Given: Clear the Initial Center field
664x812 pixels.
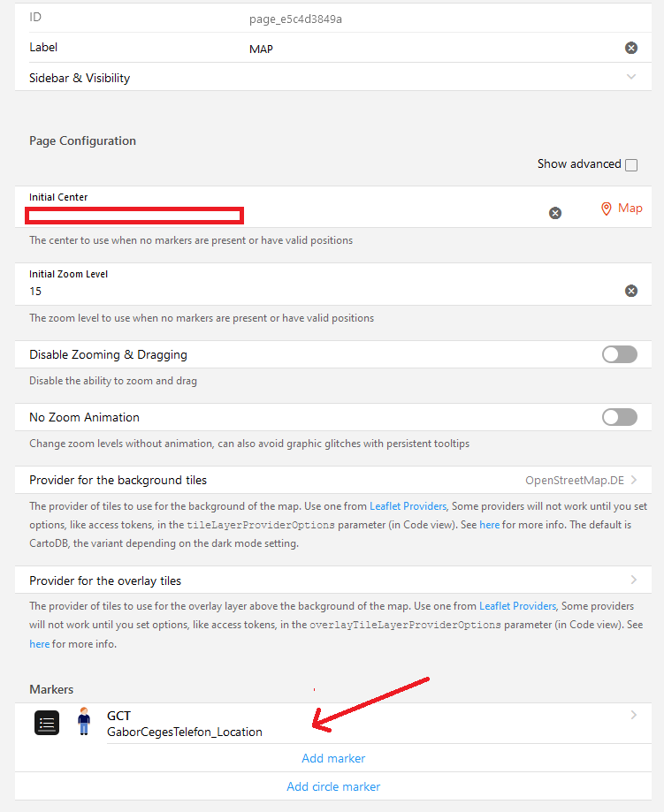Looking at the screenshot, I should (x=555, y=213).
